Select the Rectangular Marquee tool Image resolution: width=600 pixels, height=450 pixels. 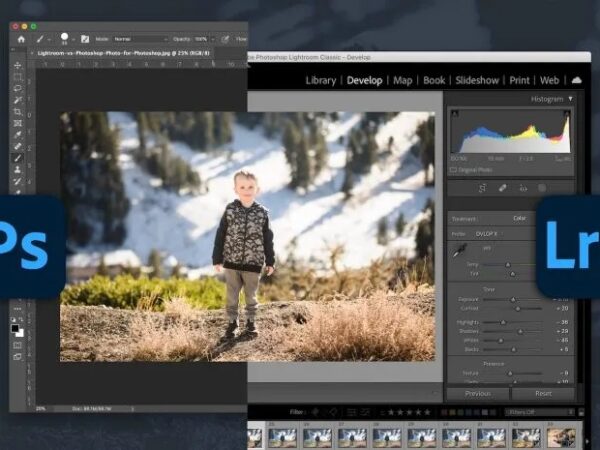click(18, 77)
